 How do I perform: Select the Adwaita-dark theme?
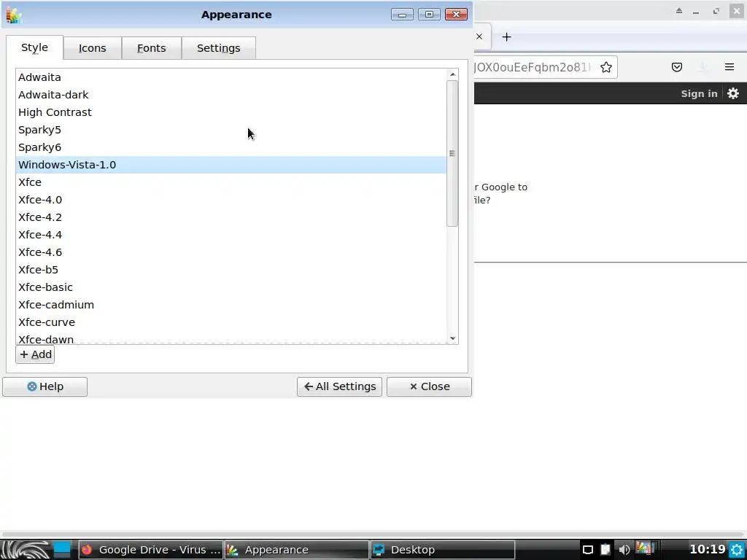[x=231, y=95]
